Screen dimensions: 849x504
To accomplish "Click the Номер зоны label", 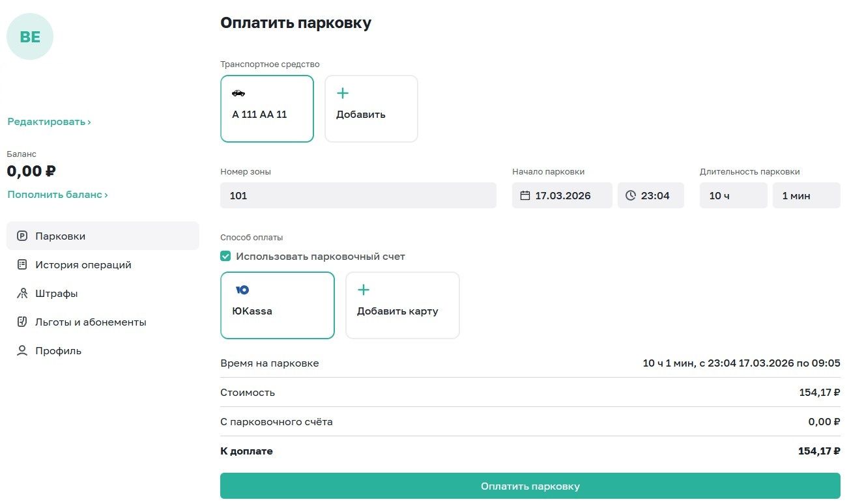I will (x=246, y=172).
